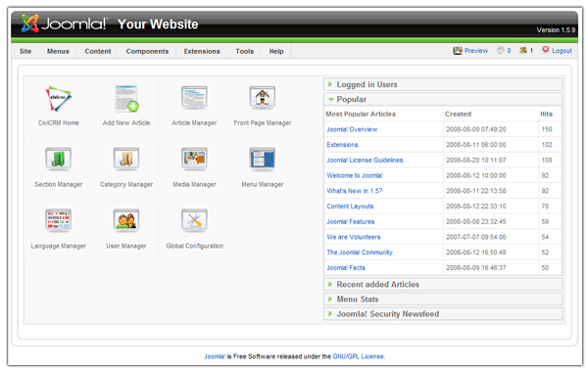
Task: Click the Most Popular Articles column header
Action: [361, 114]
